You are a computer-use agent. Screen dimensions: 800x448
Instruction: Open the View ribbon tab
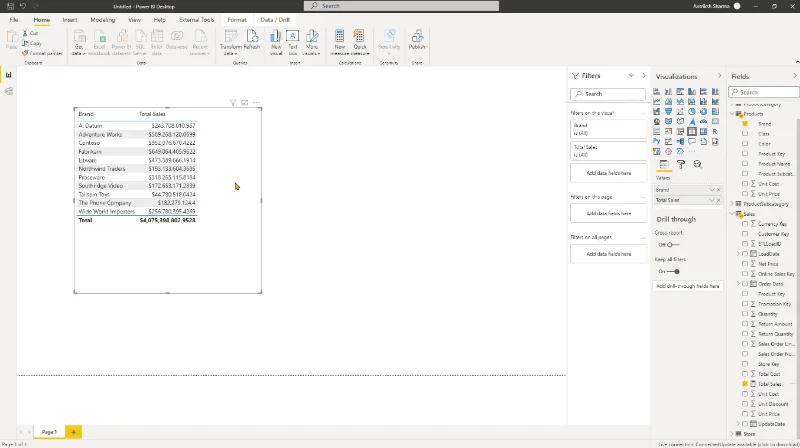click(134, 20)
